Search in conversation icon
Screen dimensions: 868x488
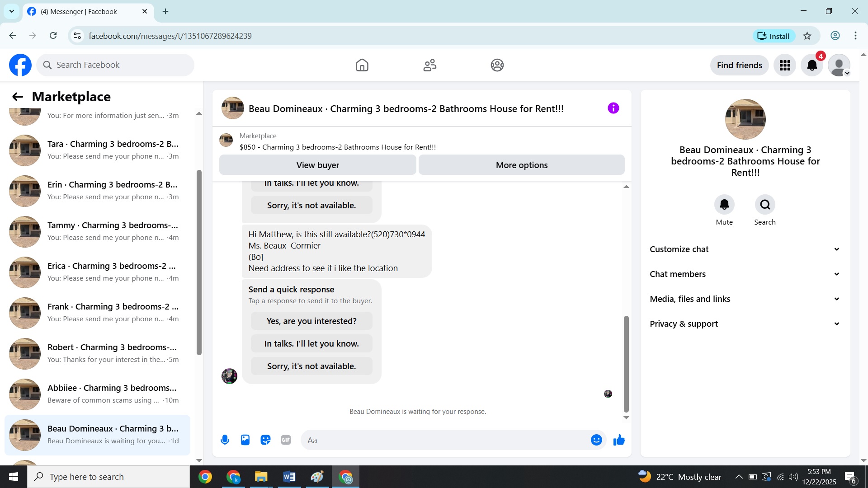click(x=765, y=205)
